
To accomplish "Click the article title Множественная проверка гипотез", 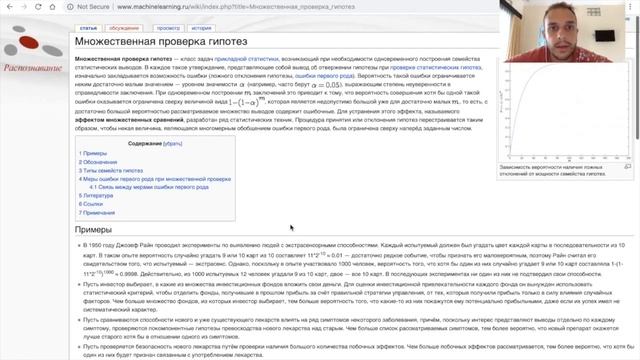I will pyautogui.click(x=161, y=41).
